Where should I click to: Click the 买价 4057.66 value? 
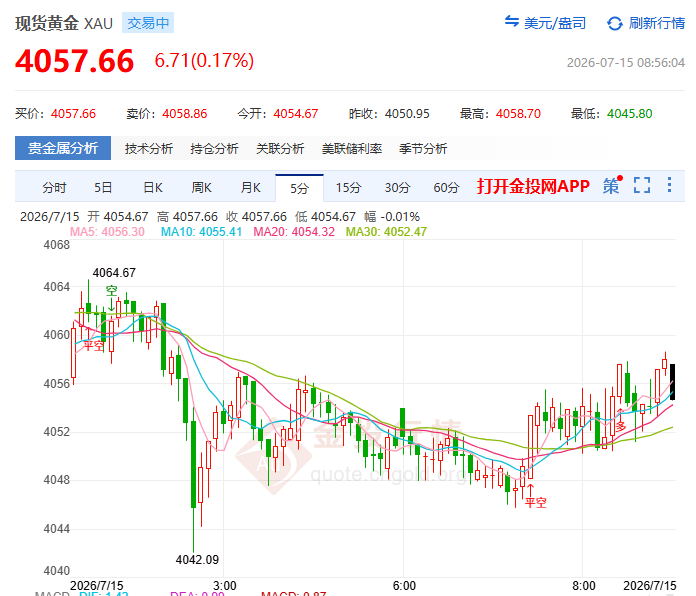(x=73, y=114)
